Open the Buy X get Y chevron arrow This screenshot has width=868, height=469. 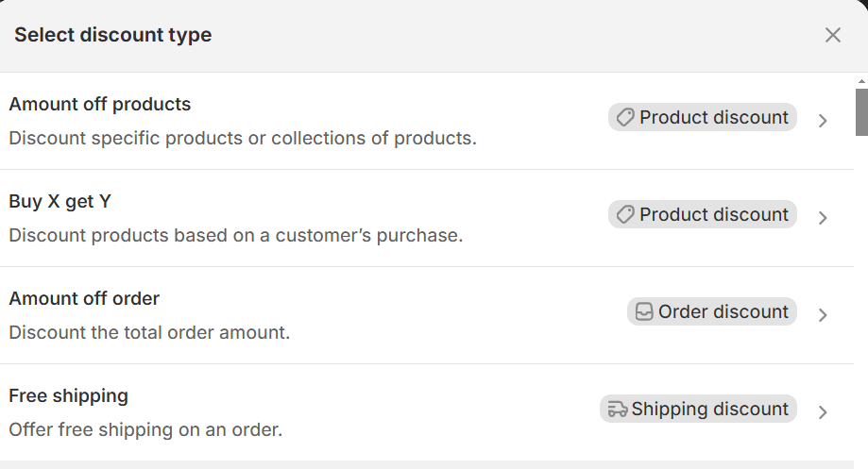coord(823,218)
